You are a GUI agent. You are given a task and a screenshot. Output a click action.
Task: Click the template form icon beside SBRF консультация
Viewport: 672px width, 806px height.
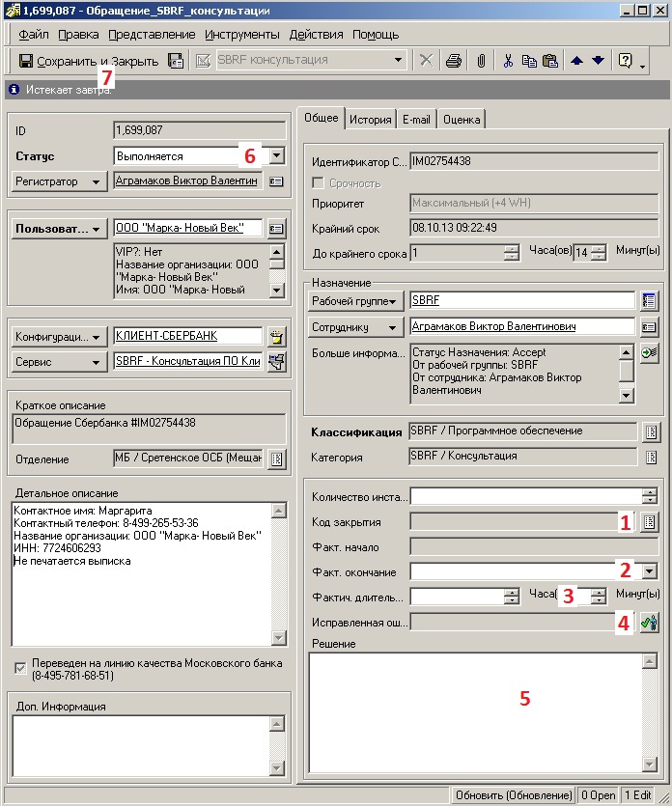point(203,61)
